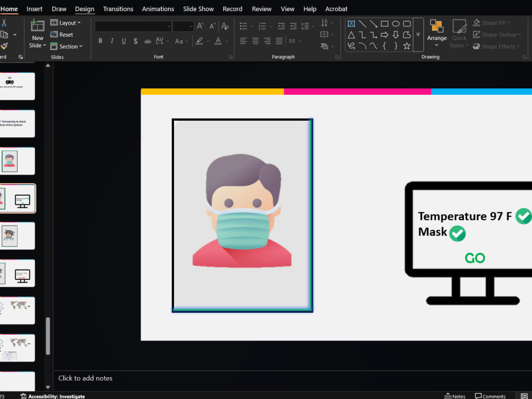532x399 pixels.
Task: Click the New Slide button
Action: [x=38, y=34]
